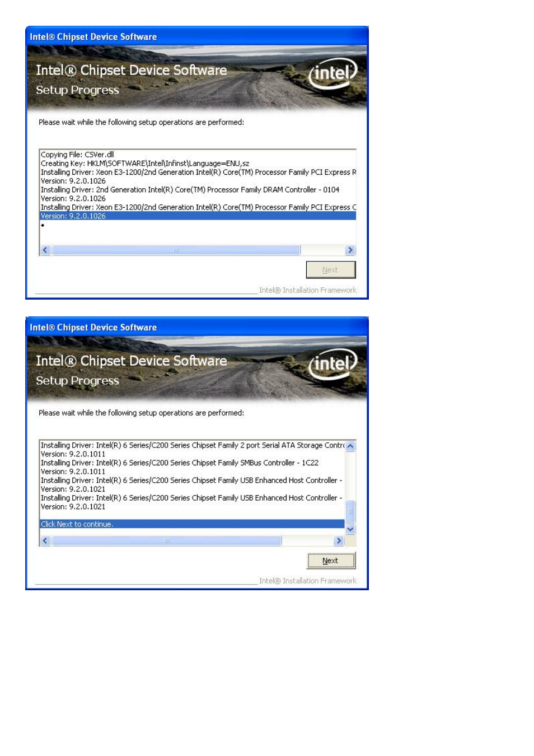Click vertical scrollbar thumb in lower log
534x756 pixels.
point(350,511)
